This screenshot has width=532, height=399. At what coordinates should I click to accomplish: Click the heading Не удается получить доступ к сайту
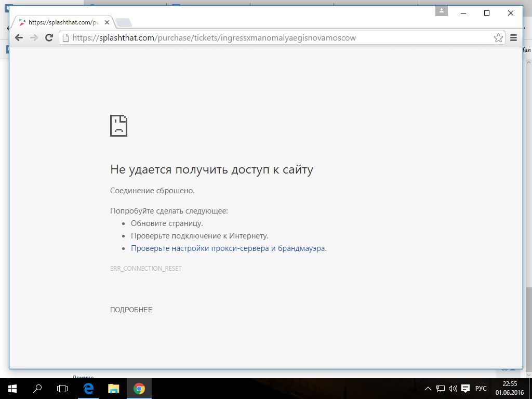tap(211, 169)
